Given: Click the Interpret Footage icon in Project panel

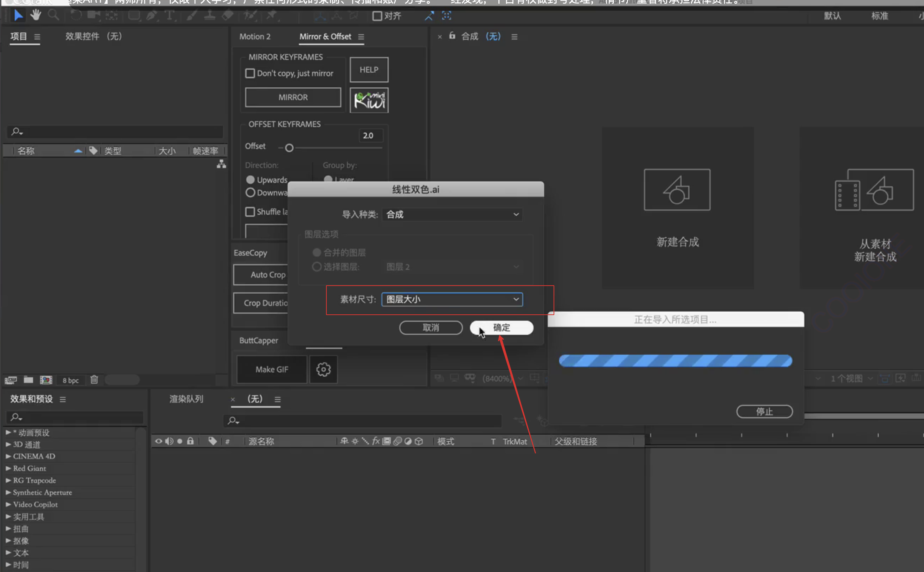Looking at the screenshot, I should click(11, 380).
